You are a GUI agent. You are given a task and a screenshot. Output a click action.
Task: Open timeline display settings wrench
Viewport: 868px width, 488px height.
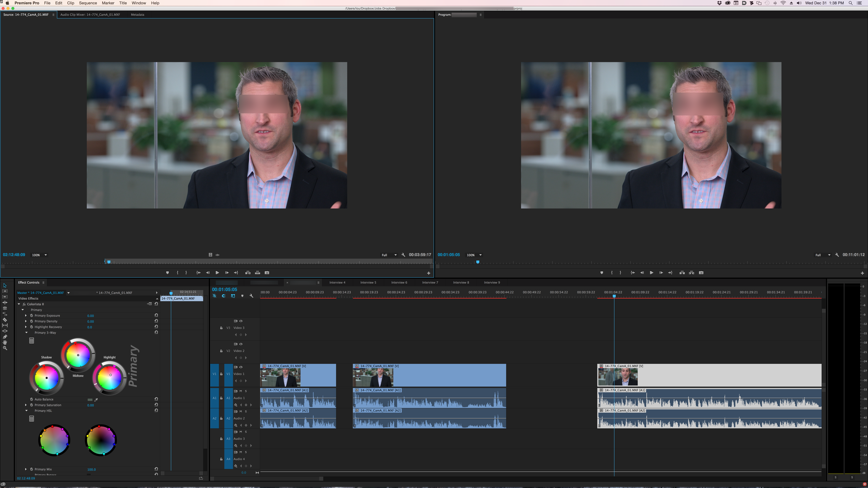[251, 296]
